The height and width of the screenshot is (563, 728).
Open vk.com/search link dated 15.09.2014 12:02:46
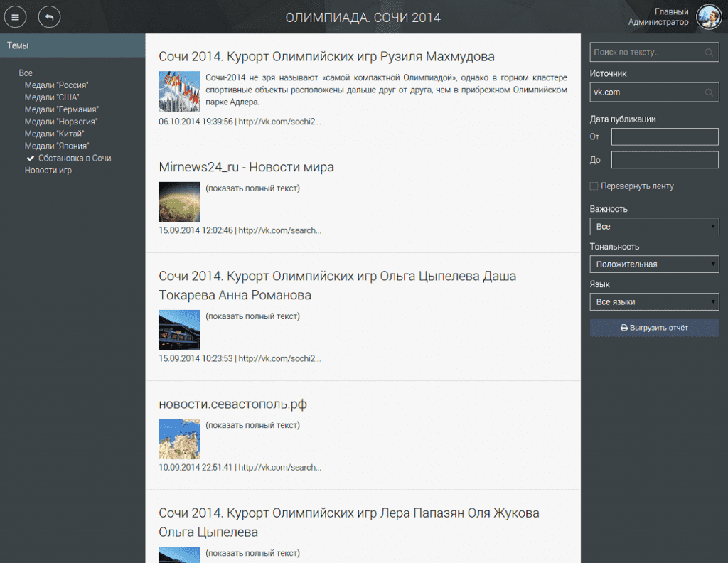pos(279,231)
